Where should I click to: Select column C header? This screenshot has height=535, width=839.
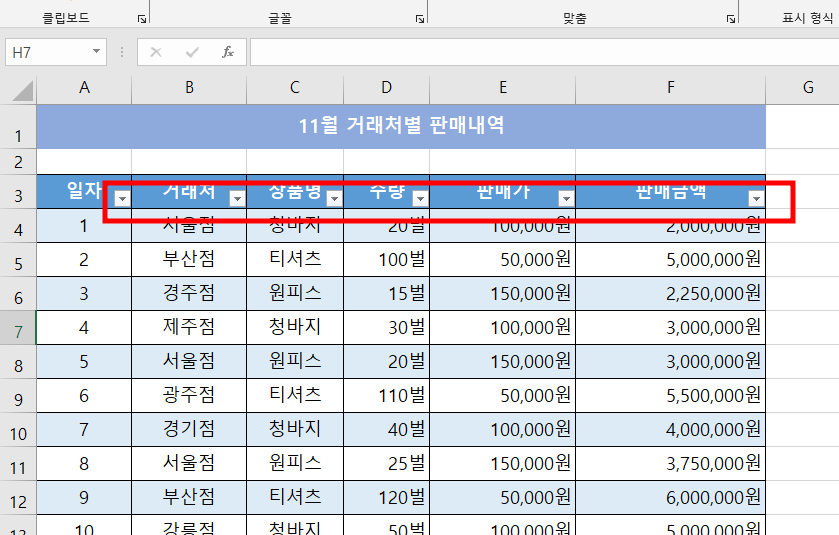(x=295, y=88)
